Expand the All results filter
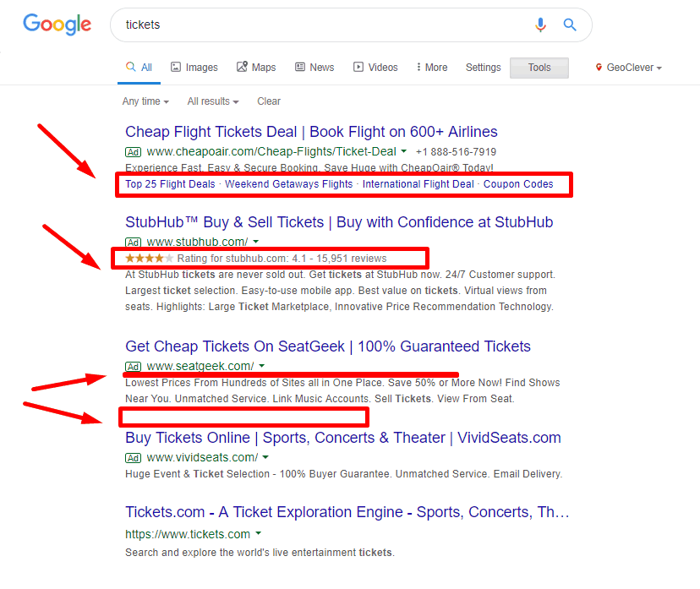The width and height of the screenshot is (700, 589). [213, 101]
